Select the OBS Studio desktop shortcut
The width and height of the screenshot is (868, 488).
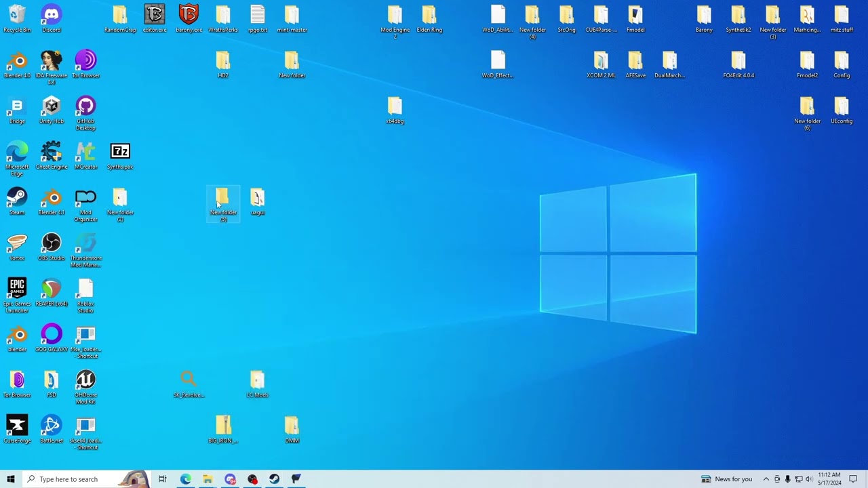[x=52, y=248]
